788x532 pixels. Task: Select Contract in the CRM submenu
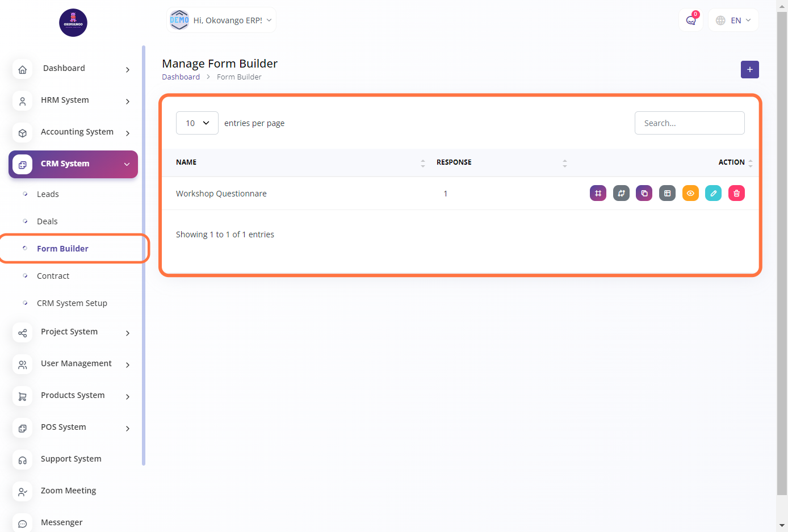click(x=53, y=276)
